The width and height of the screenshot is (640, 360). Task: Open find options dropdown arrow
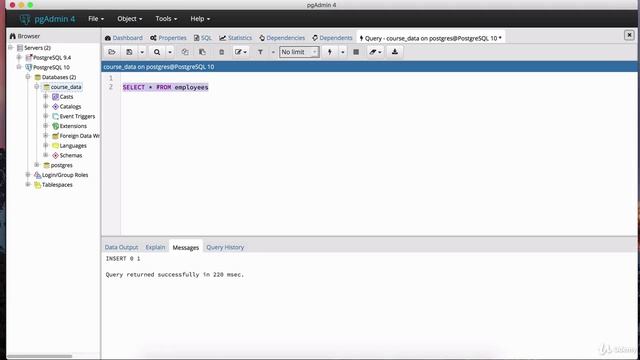coord(170,52)
